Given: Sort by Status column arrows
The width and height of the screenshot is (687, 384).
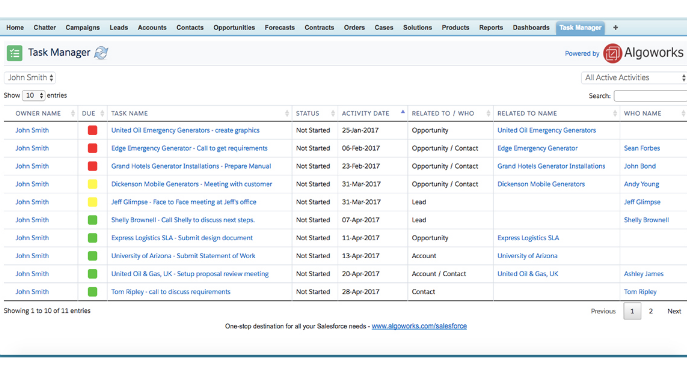Looking at the screenshot, I should coord(333,114).
